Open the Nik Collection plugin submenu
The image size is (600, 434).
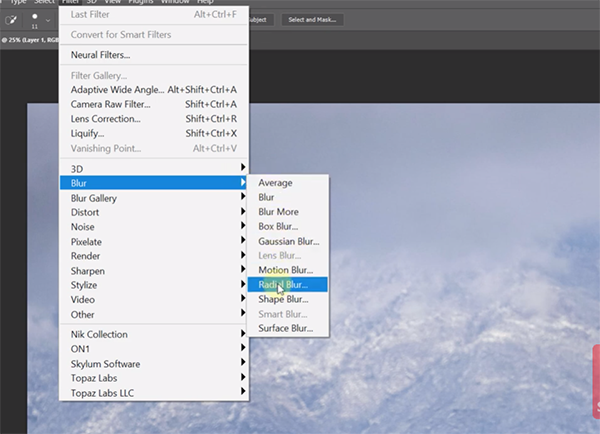click(x=154, y=334)
